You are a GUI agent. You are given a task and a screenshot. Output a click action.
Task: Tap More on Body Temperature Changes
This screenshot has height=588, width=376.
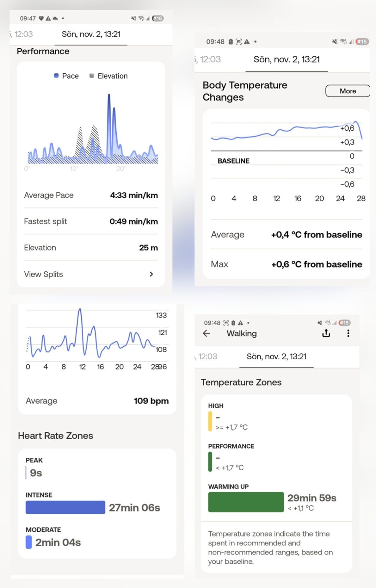(x=347, y=91)
